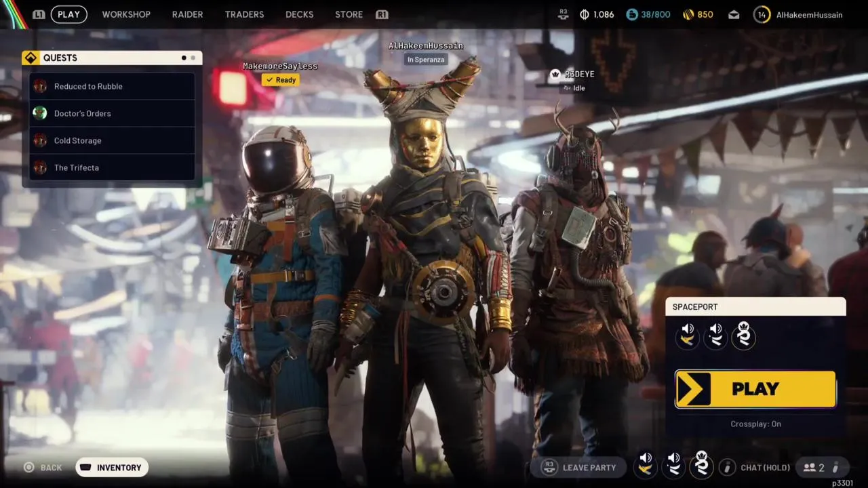Image resolution: width=868 pixels, height=488 pixels.
Task: Switch to the STORE tab
Action: point(349,14)
